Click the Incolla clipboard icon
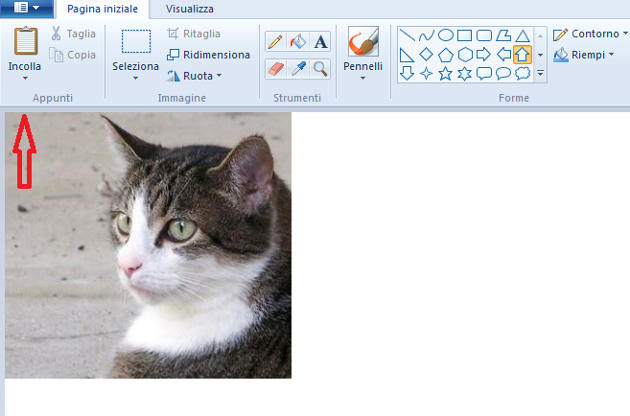Viewport: 630px width, 416px height. 26,40
